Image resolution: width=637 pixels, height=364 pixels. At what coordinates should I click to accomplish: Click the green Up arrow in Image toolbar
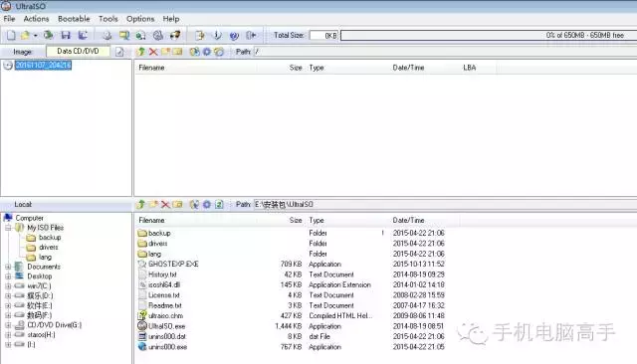click(x=141, y=52)
